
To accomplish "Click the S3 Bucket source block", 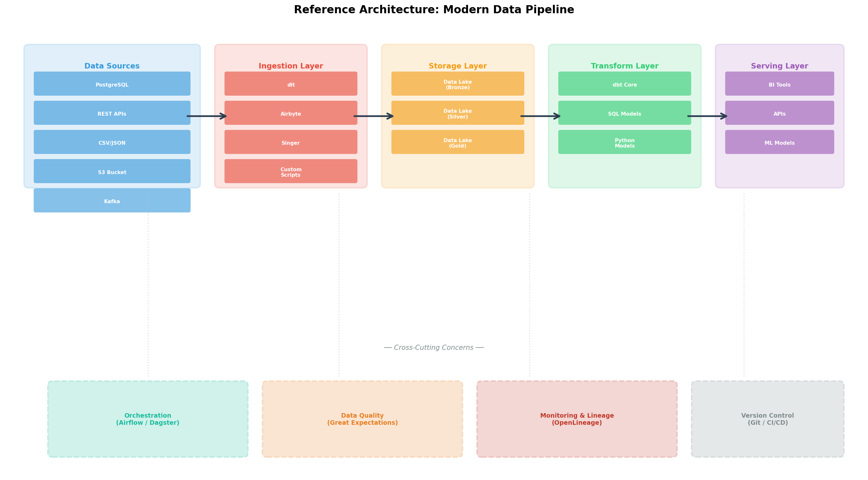I will coord(112,172).
